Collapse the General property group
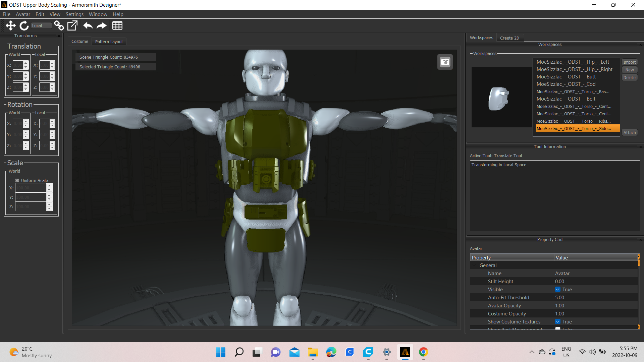Viewport: 644px width, 362px height. click(x=475, y=265)
